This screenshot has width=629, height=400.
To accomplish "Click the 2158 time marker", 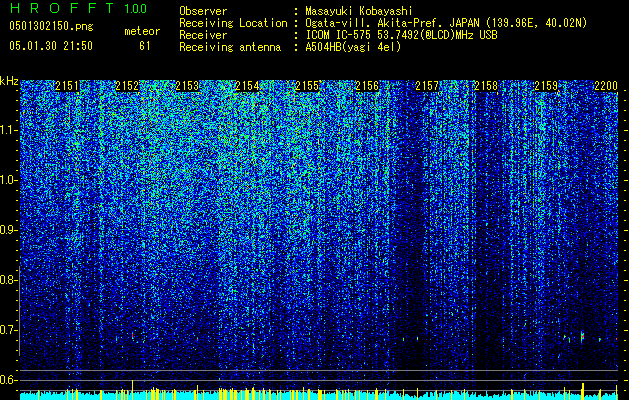I will [486, 86].
